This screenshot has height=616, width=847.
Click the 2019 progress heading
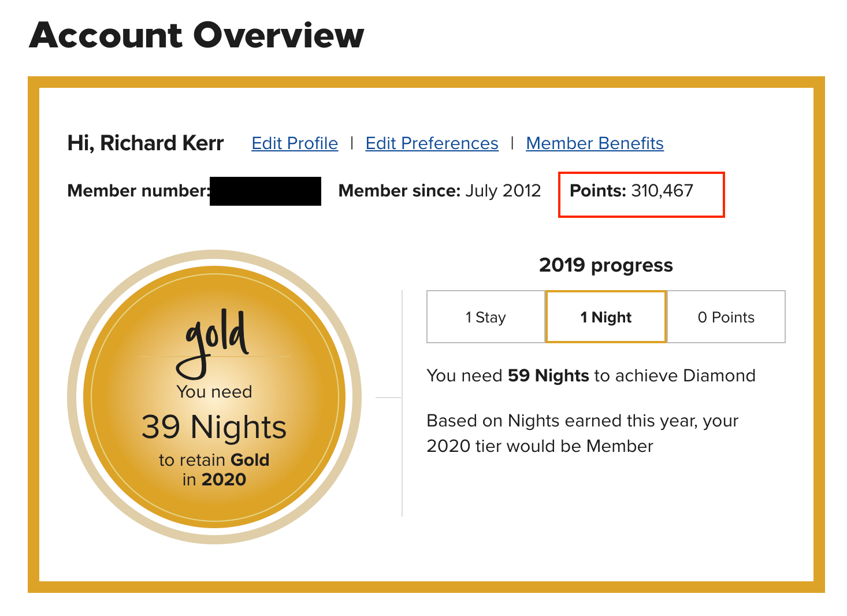pyautogui.click(x=605, y=265)
